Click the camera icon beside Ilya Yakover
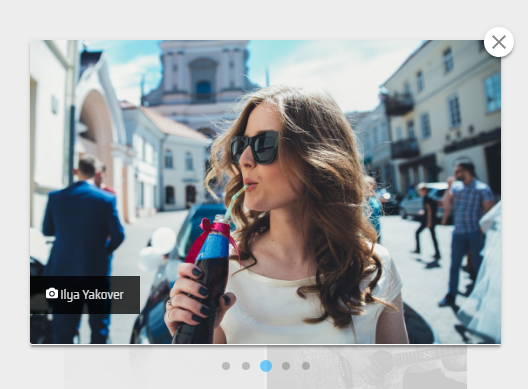528x389 pixels. tap(52, 293)
